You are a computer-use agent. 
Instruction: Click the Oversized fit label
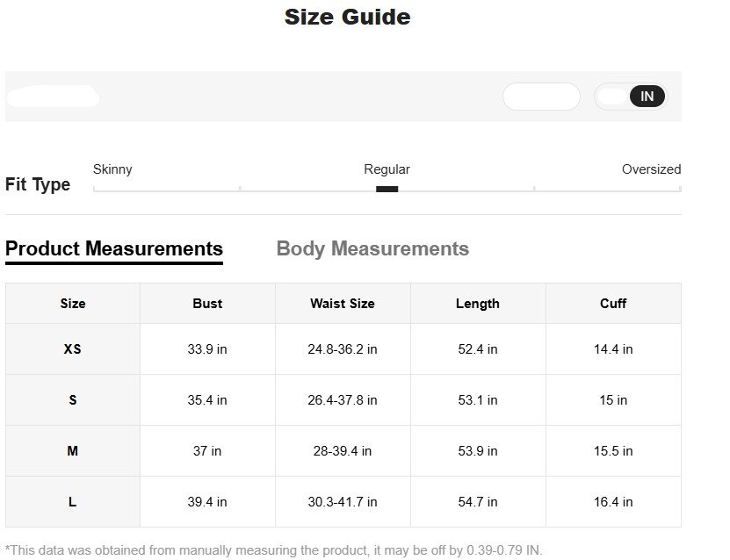tap(651, 169)
